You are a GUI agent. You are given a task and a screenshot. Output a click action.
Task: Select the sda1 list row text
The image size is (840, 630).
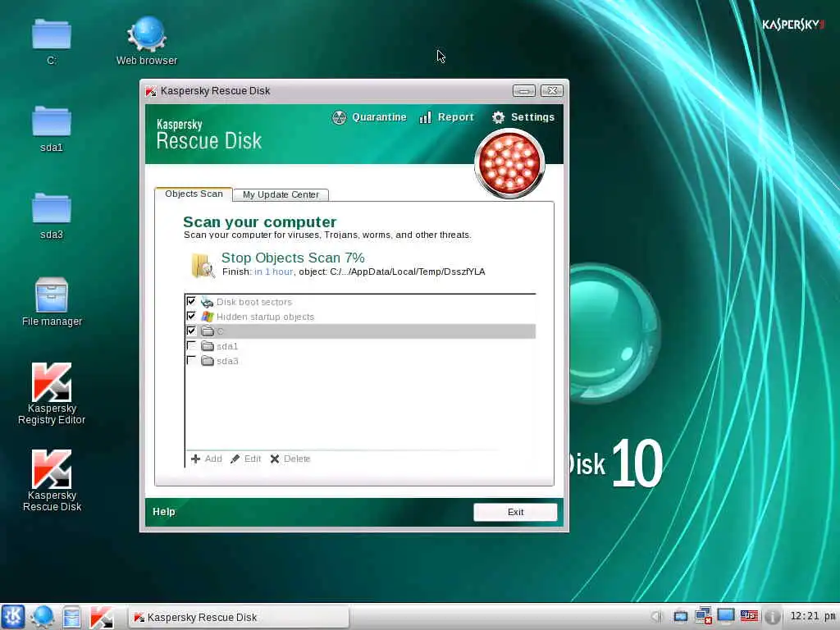click(x=227, y=347)
